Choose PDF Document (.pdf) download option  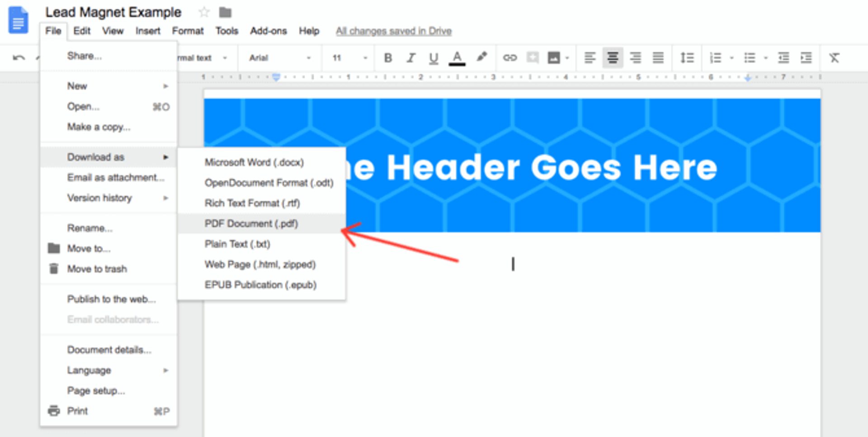[x=251, y=223]
